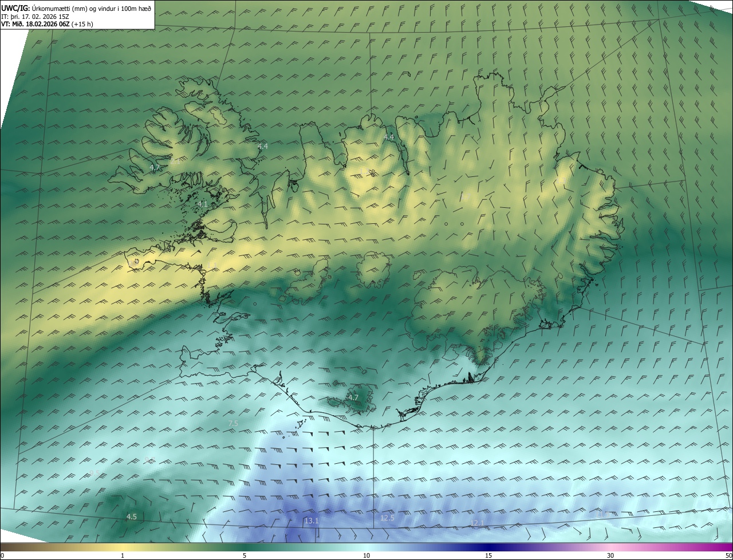
Task: Click the 15 tick label on the color scale
Action: tap(488, 555)
